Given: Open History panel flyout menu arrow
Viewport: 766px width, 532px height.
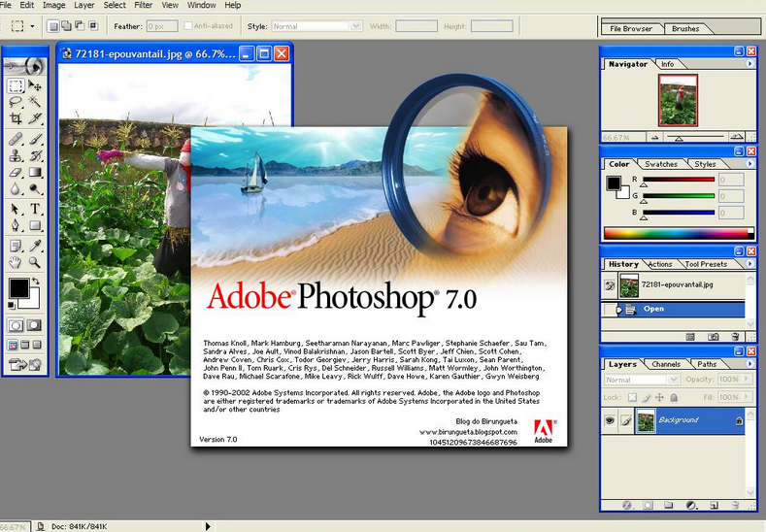Looking at the screenshot, I should click(749, 264).
